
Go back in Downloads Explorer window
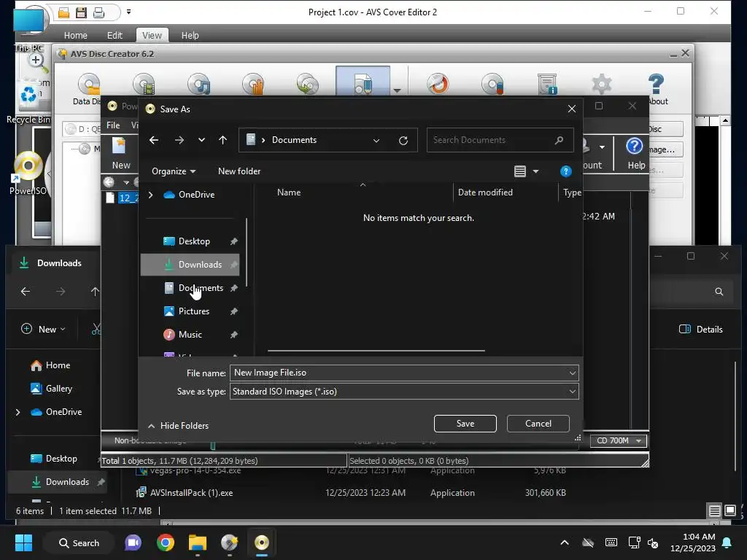pyautogui.click(x=26, y=292)
